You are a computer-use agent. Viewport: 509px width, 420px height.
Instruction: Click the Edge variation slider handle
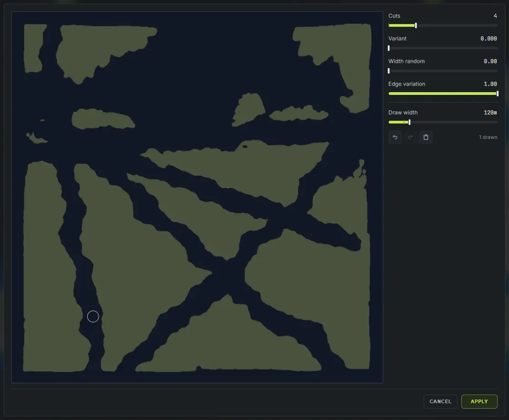point(497,94)
